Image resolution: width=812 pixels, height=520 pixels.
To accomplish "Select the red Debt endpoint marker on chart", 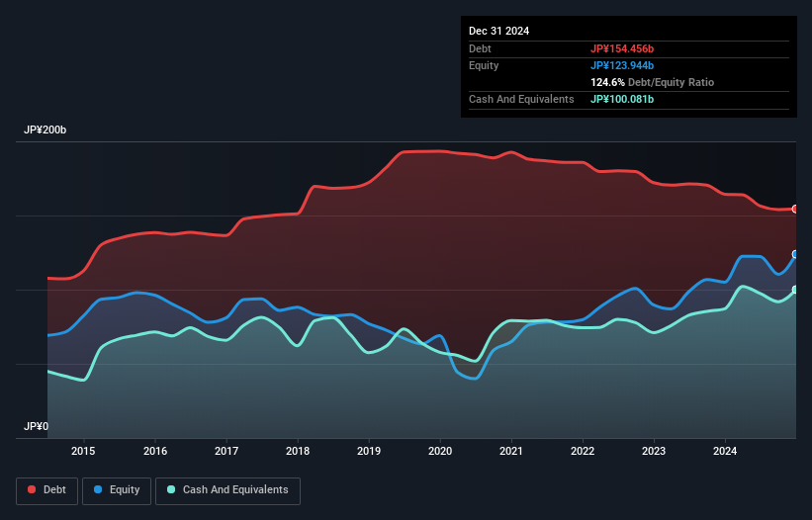I will pyautogui.click(x=795, y=209).
